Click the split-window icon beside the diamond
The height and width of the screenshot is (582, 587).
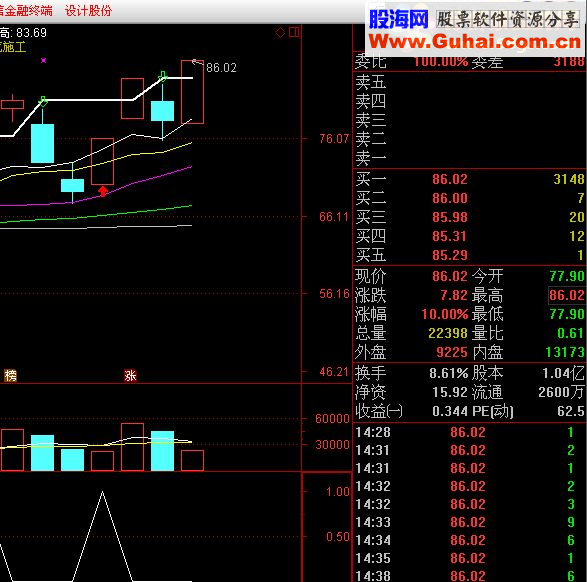pos(294,32)
